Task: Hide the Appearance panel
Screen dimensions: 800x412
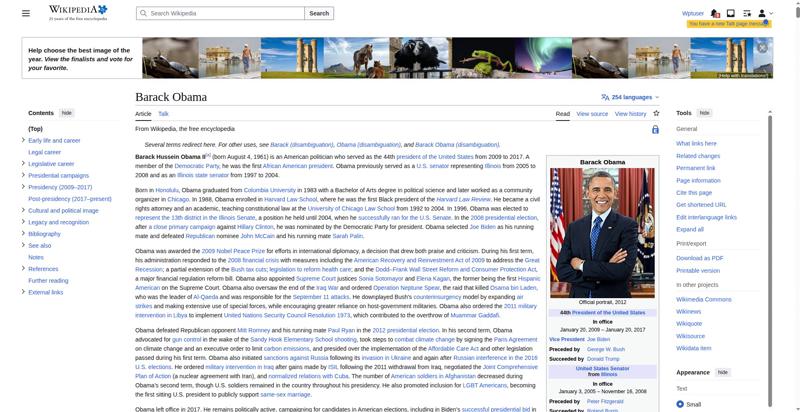Action: pyautogui.click(x=722, y=372)
